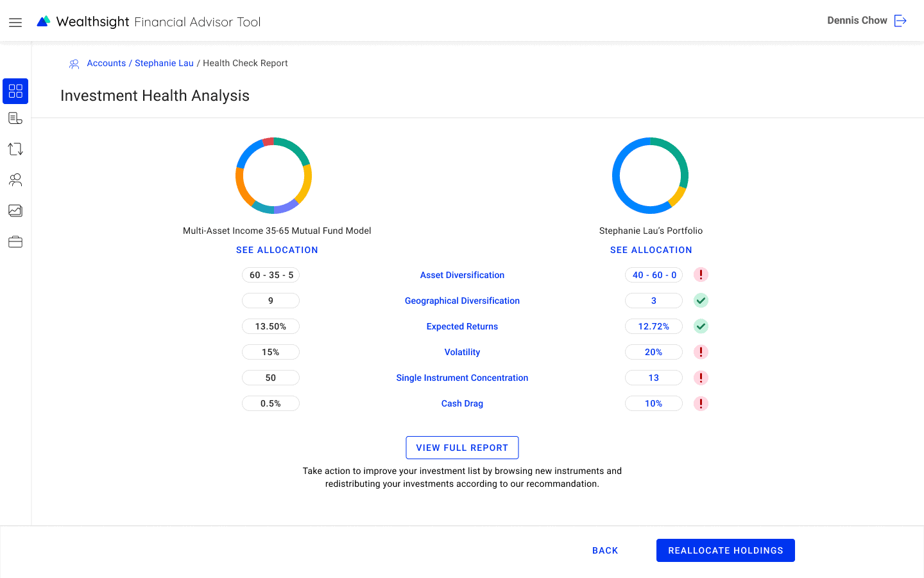The width and height of the screenshot is (924, 578).
Task: Click the alert badge next to Cash Drag
Action: [x=701, y=403]
